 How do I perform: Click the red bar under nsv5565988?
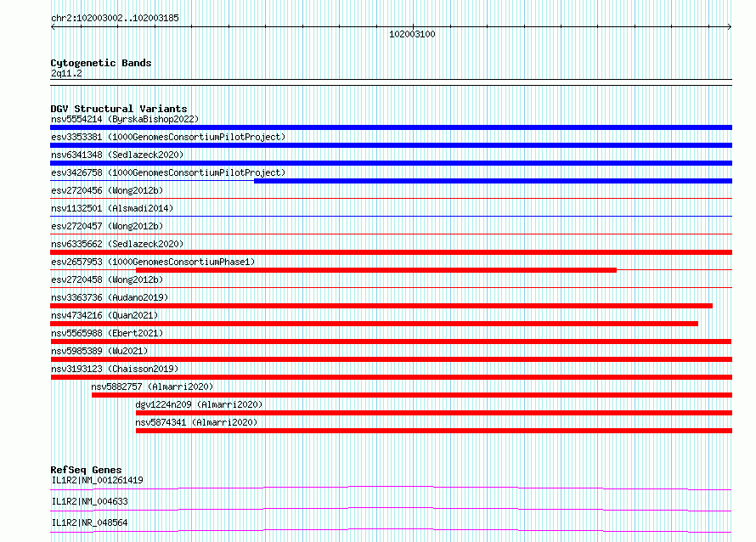tap(391, 342)
